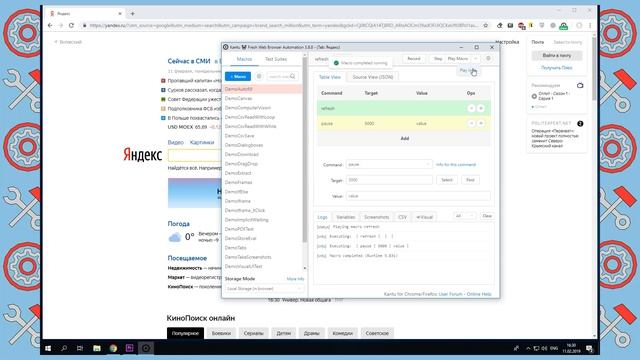640x360 pixels.
Task: Open the Storage Mode dropdown
Action: pos(264,289)
